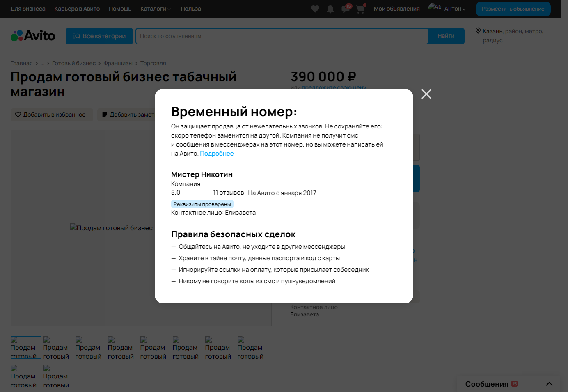Go to the Помощь page
Viewport: 568px width, 392px height.
click(120, 9)
